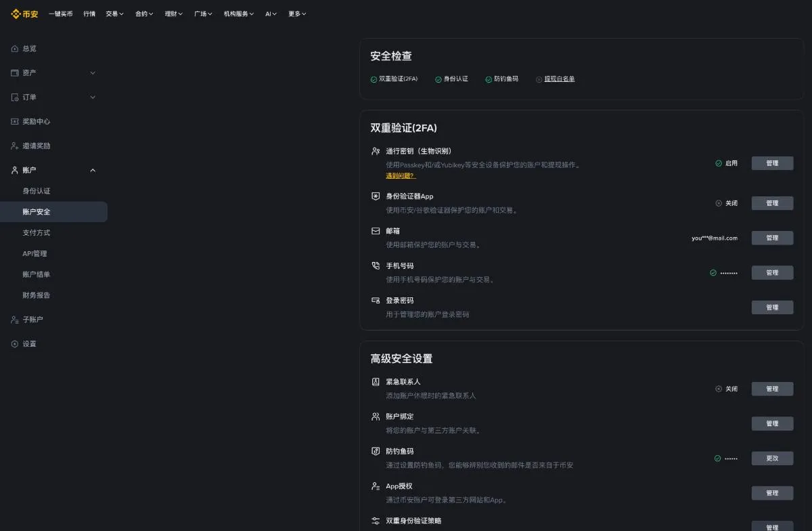The width and height of the screenshot is (812, 531).
Task: Select 账户安全 in account submenu
Action: [x=53, y=212]
